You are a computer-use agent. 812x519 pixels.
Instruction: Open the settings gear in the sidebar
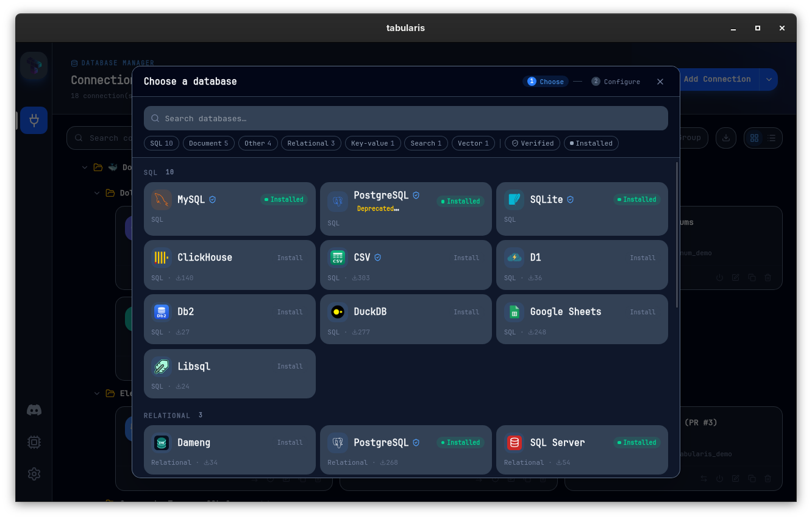click(x=34, y=474)
